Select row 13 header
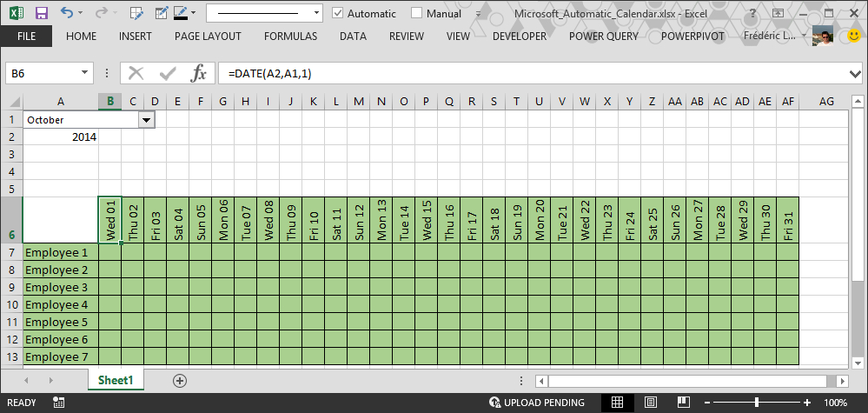Screen dimensions: 868x413 tap(11, 357)
